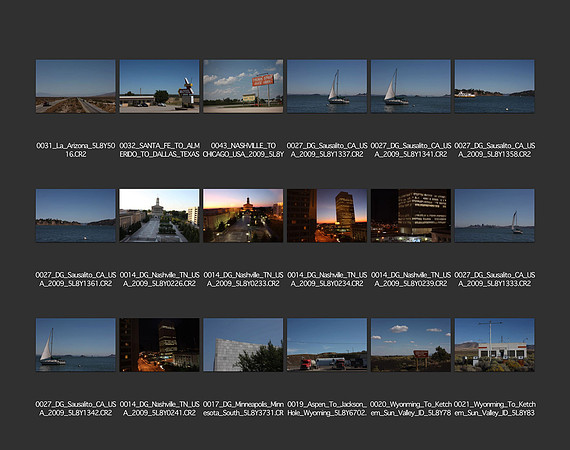The image size is (570, 450).
Task: Click the label 0043_NASHVILLE_TO_CHICAGO_USA_2009
Action: tap(243, 150)
